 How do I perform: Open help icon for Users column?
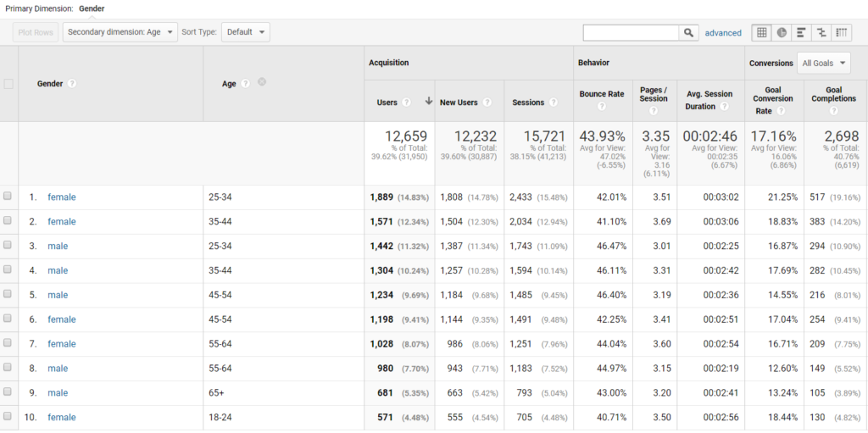click(x=406, y=103)
